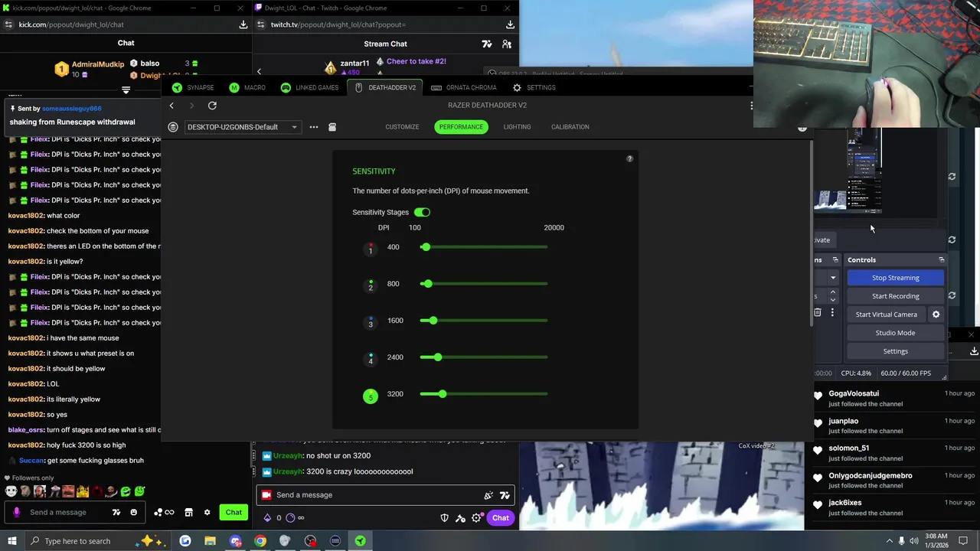Open Twitch Stream Chat community users icon

click(x=507, y=44)
